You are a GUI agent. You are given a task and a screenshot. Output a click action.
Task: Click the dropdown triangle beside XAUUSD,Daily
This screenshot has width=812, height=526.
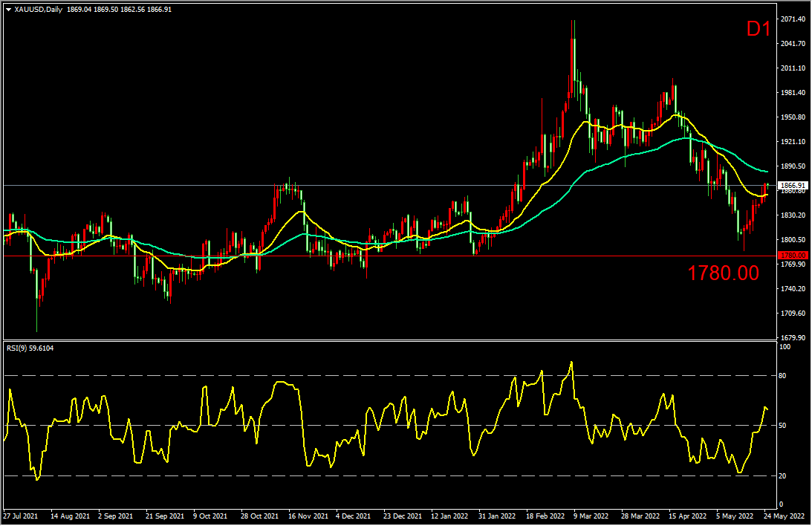(x=8, y=10)
